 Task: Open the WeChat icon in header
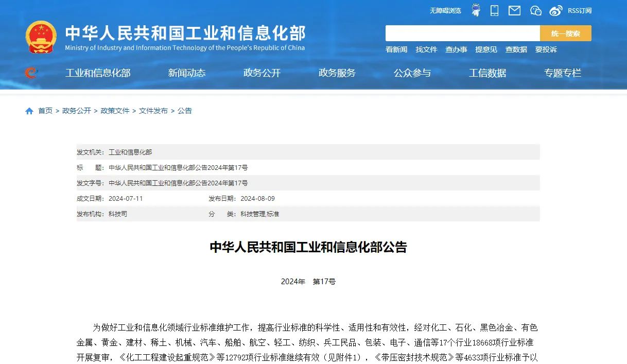(536, 10)
